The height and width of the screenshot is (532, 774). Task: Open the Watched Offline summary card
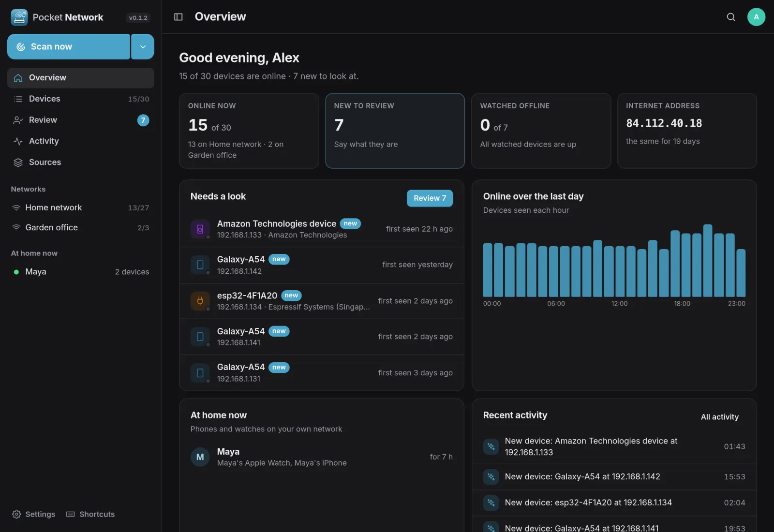pyautogui.click(x=541, y=131)
